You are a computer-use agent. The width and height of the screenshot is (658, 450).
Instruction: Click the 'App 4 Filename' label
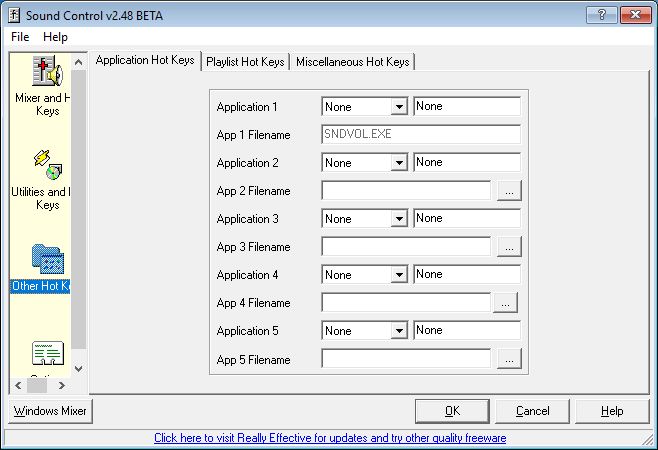tap(253, 303)
